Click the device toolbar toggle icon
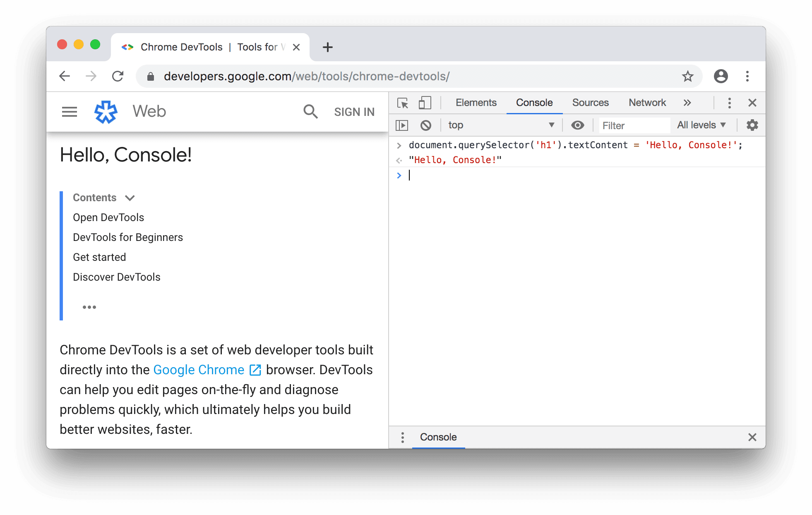Viewport: 812px width, 515px height. tap(424, 102)
